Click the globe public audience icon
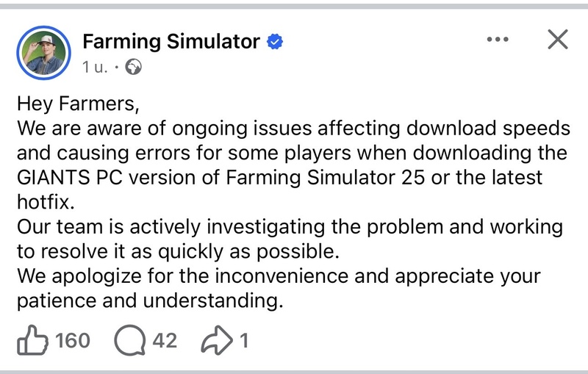Image resolution: width=588 pixels, height=374 pixels. coord(134,68)
